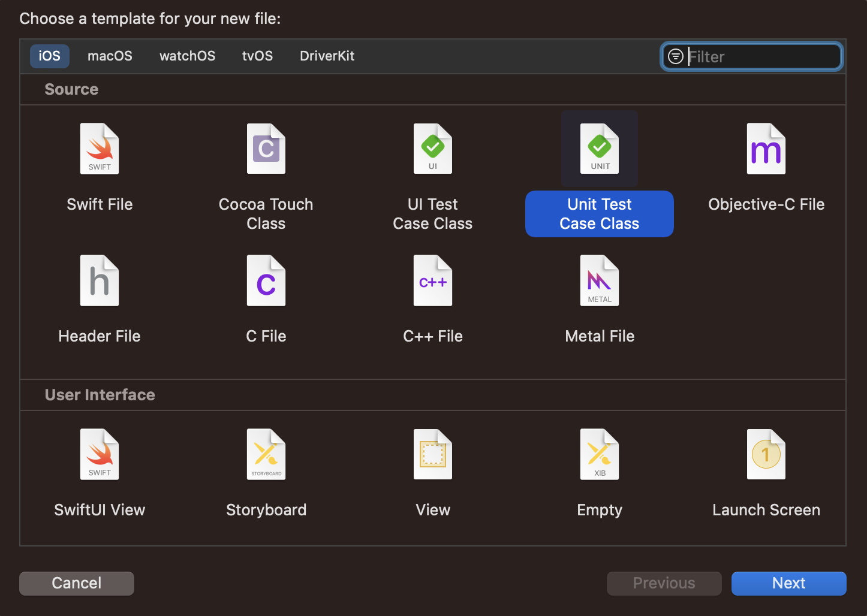867x616 pixels.
Task: Click the Next button
Action: coord(788,583)
